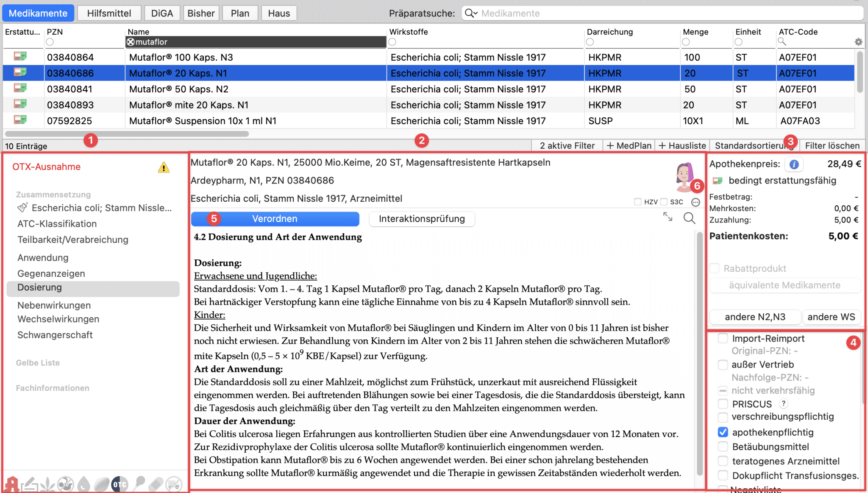868x493 pixels.
Task: Click reimbursement icon in Mutaflor mite 20 Kaps. row
Action: click(20, 104)
